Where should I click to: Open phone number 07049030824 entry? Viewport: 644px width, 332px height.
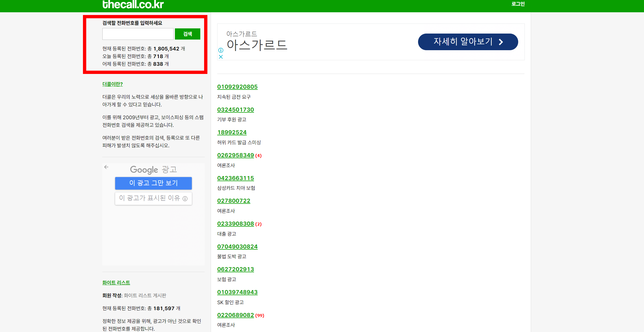[x=237, y=247]
